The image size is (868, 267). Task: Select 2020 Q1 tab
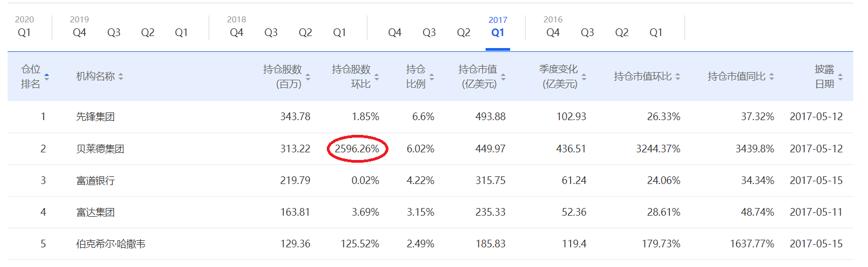[x=25, y=33]
